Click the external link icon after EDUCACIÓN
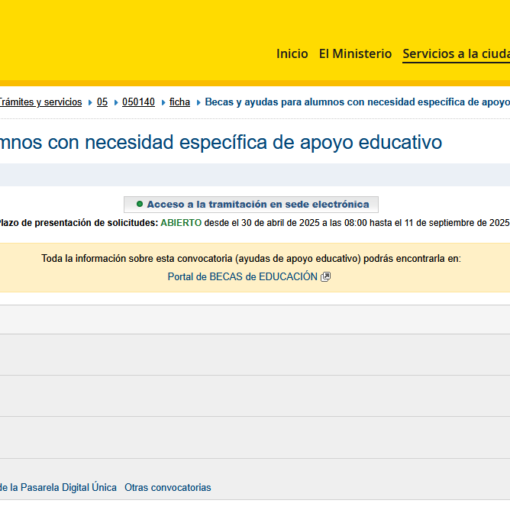Viewport: 510px width, 510px height. [326, 277]
